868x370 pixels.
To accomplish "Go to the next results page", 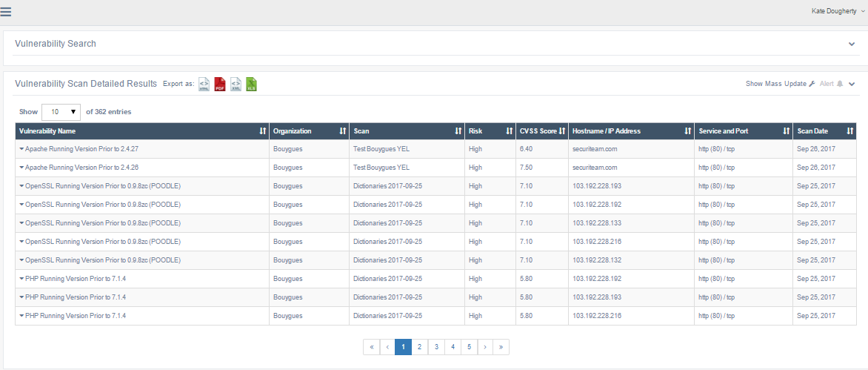I will pos(485,347).
